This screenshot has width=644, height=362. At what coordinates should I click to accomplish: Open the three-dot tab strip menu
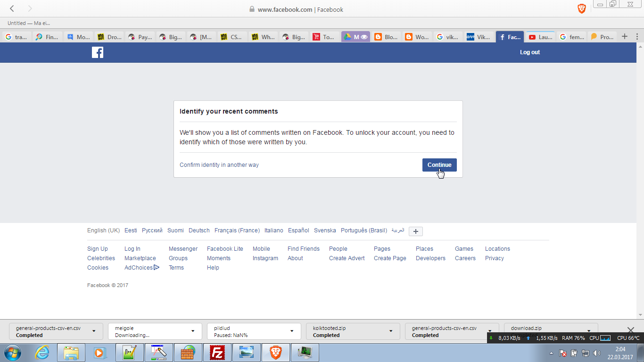point(637,36)
